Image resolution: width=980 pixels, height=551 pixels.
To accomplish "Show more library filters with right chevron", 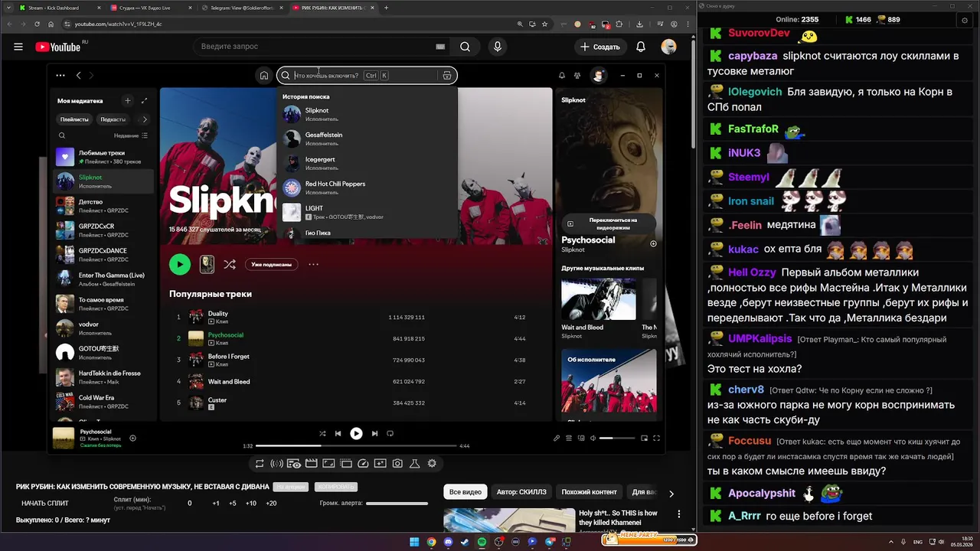I will (x=145, y=119).
